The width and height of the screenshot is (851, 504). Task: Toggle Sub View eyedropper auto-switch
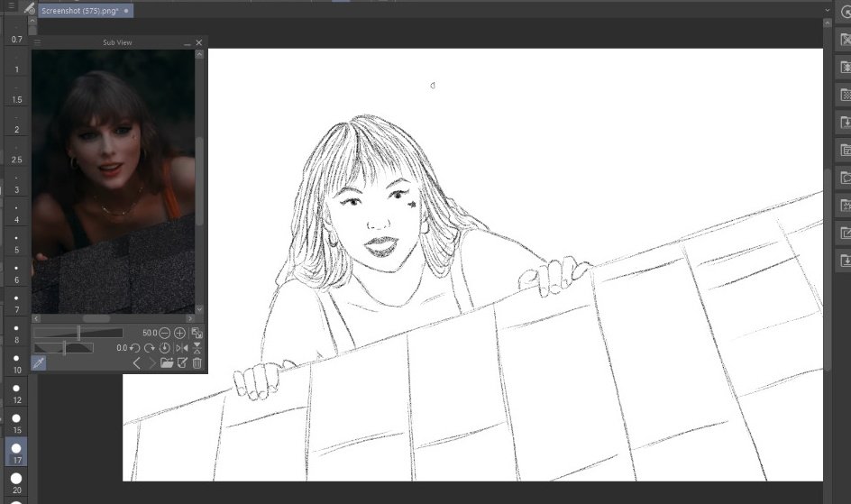(x=39, y=363)
